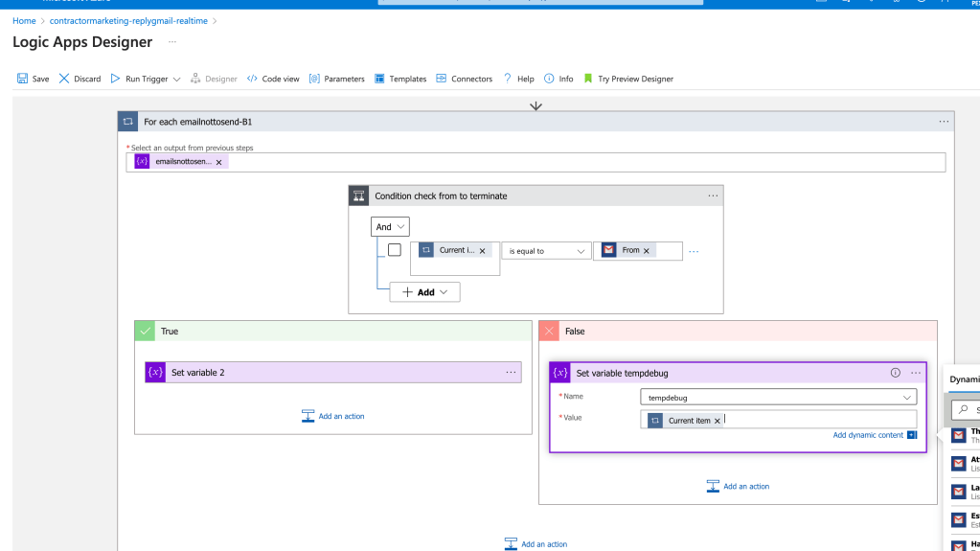This screenshot has height=551, width=980.
Task: Click the Set variable tempdebug title bar
Action: (x=739, y=373)
